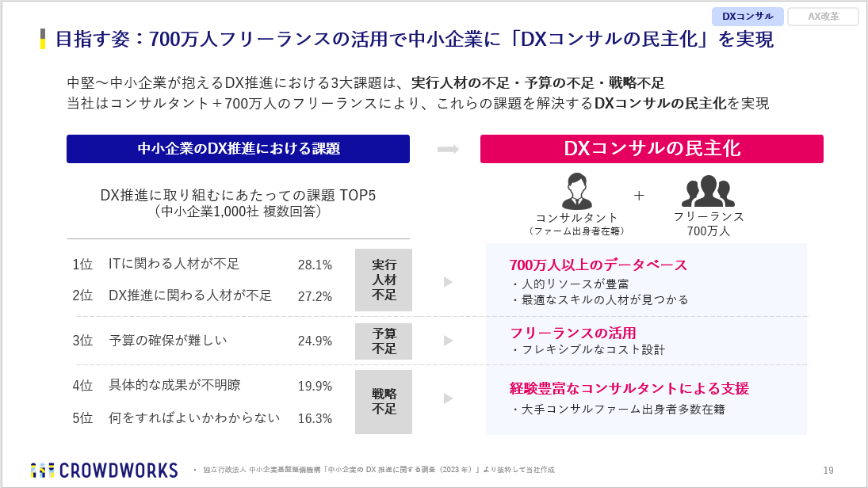The height and width of the screenshot is (488, 868).
Task: Select the AX改革 tab
Action: [x=823, y=16]
